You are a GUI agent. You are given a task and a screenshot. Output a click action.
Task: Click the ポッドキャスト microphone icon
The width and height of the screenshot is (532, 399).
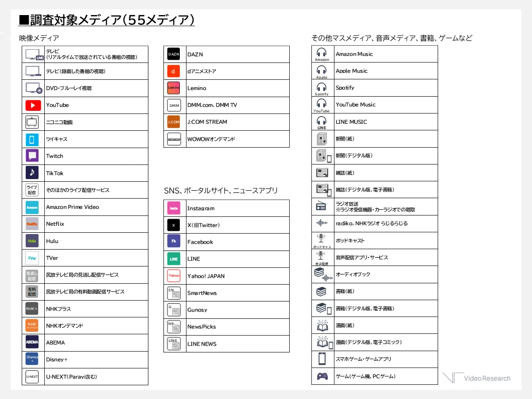pos(322,239)
